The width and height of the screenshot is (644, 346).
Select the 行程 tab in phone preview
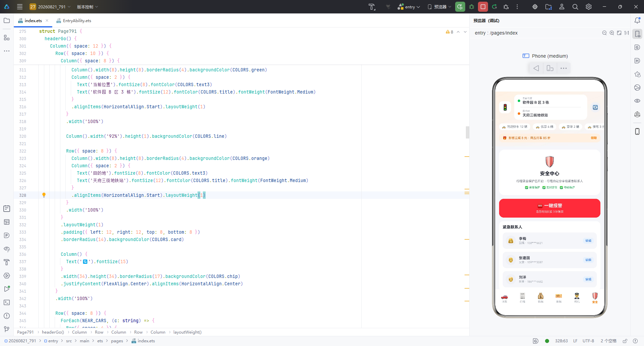523,297
